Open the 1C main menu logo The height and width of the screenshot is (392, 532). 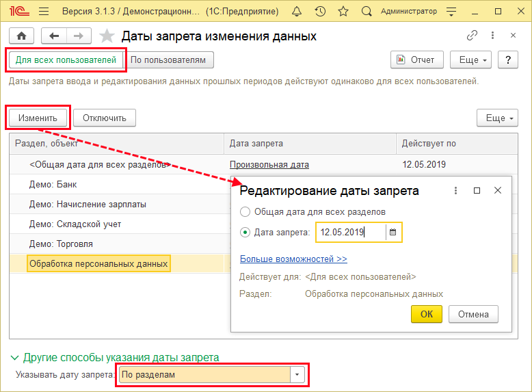click(x=19, y=11)
